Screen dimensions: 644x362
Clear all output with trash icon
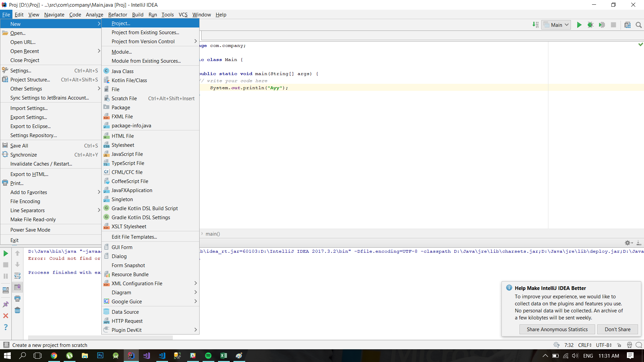click(17, 310)
